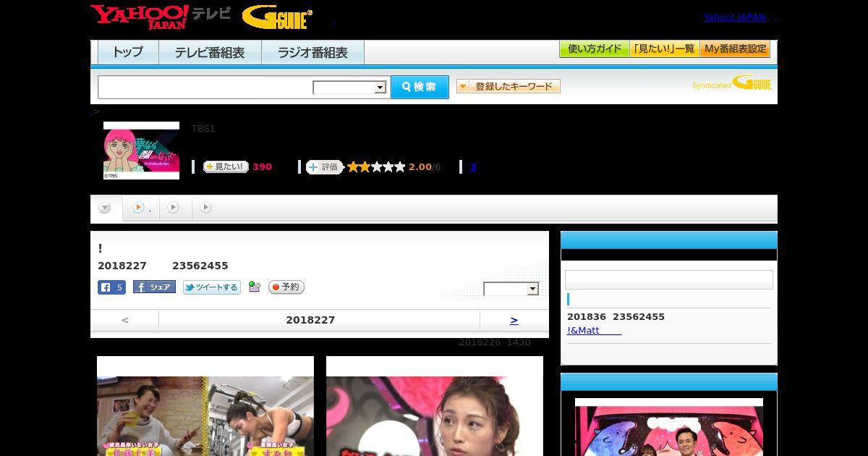Screen dimensions: 868x456
Task: Select the grey down-arrow tab
Action: tap(105, 208)
